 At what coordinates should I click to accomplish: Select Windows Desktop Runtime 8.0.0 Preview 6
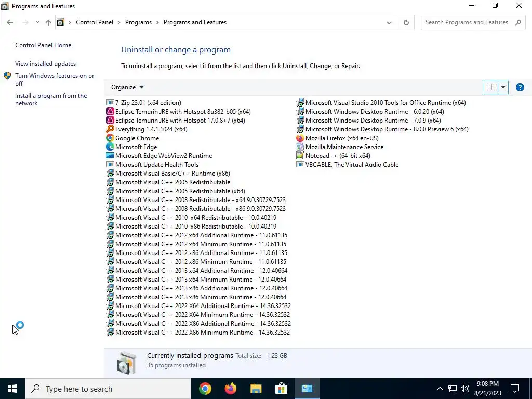click(382, 129)
